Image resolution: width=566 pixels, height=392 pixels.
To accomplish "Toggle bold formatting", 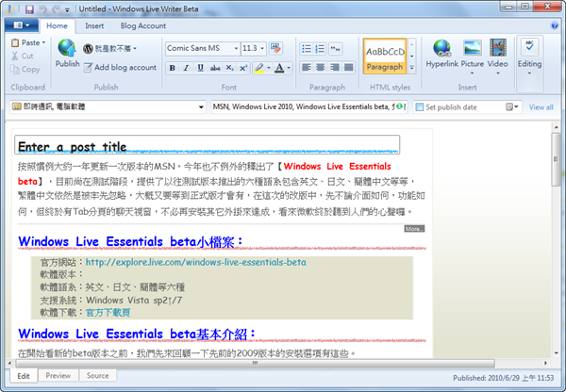I will (173, 68).
